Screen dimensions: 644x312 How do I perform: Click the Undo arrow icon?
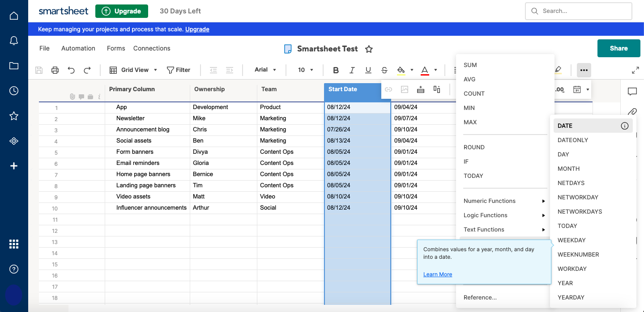(71, 70)
